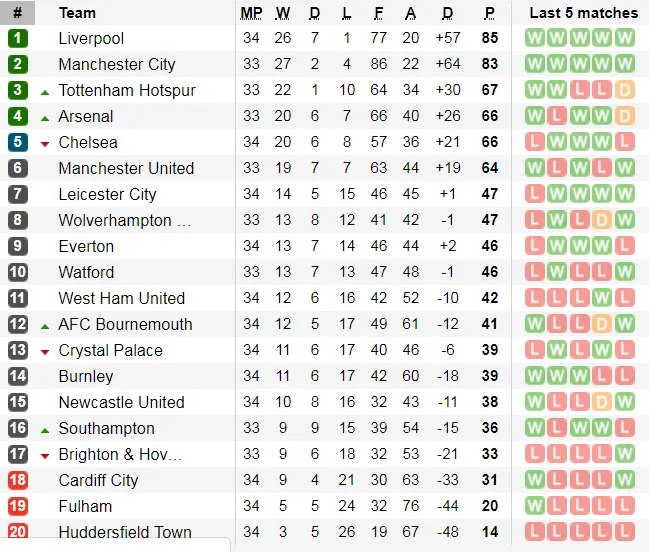Click Liverpool's green position 1 badge

point(18,38)
